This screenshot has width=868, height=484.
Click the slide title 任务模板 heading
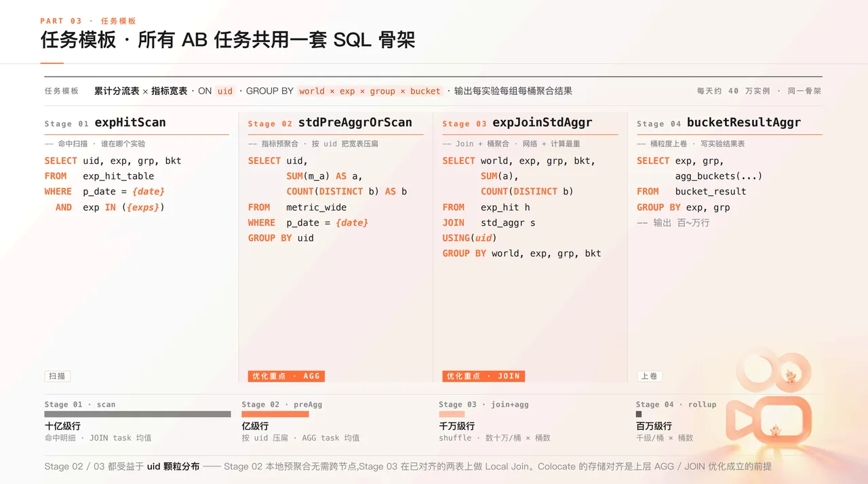tap(228, 40)
